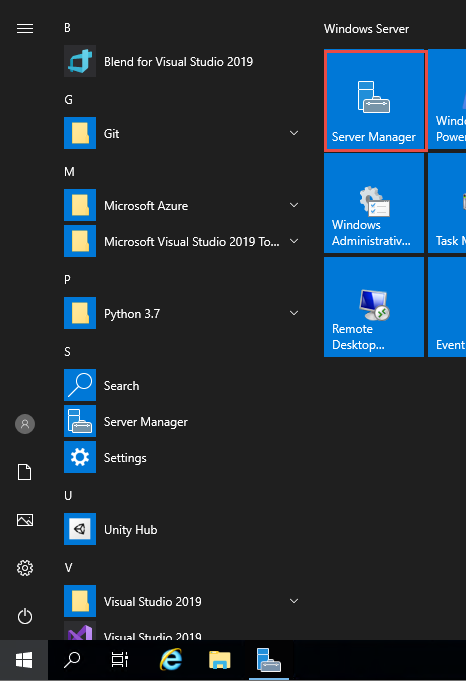The height and width of the screenshot is (681, 466).
Task: Click the letter G section header
Action: tap(68, 100)
